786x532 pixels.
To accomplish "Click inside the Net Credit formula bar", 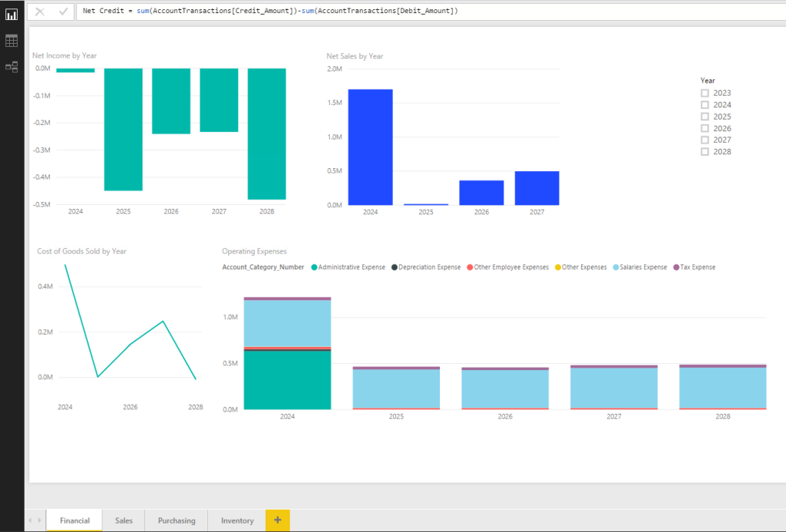I will click(431, 11).
